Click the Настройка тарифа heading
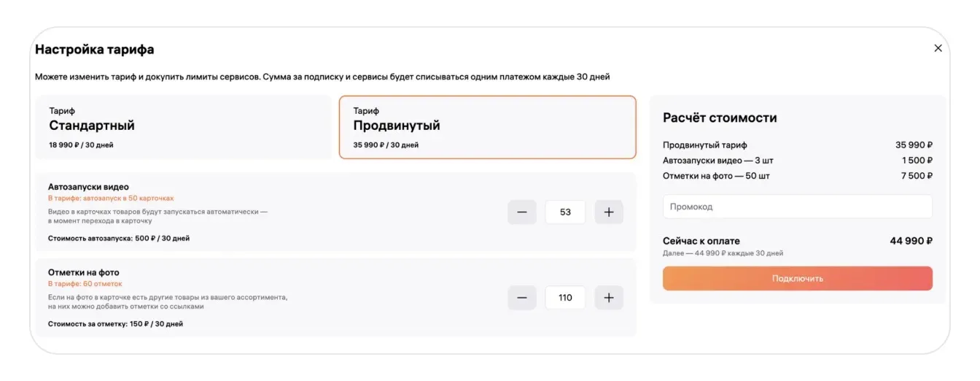The image size is (980, 381). pyautogui.click(x=95, y=50)
